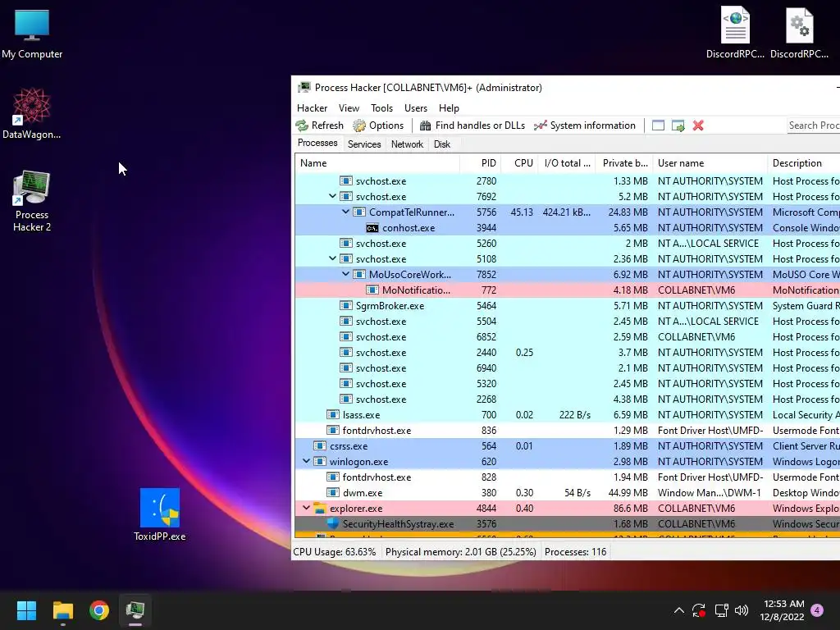
Task: Show hidden system tray icons
Action: pos(678,610)
